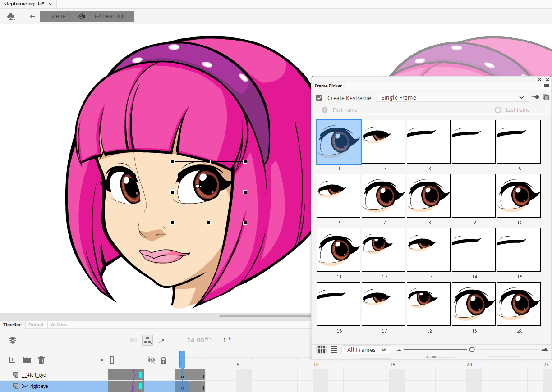Go to Scene 1 in breadcrumb
Viewport: 552px width, 392px height.
60,16
